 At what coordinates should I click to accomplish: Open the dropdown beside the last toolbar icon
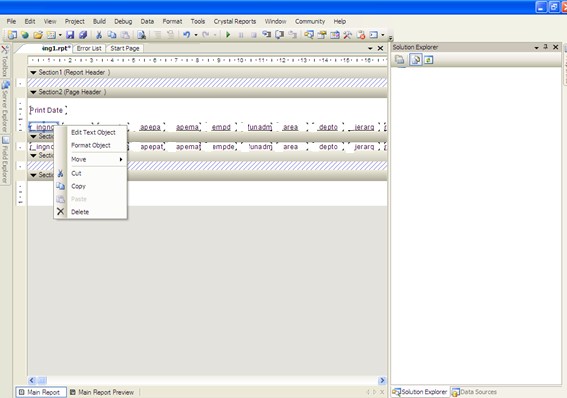[383, 35]
